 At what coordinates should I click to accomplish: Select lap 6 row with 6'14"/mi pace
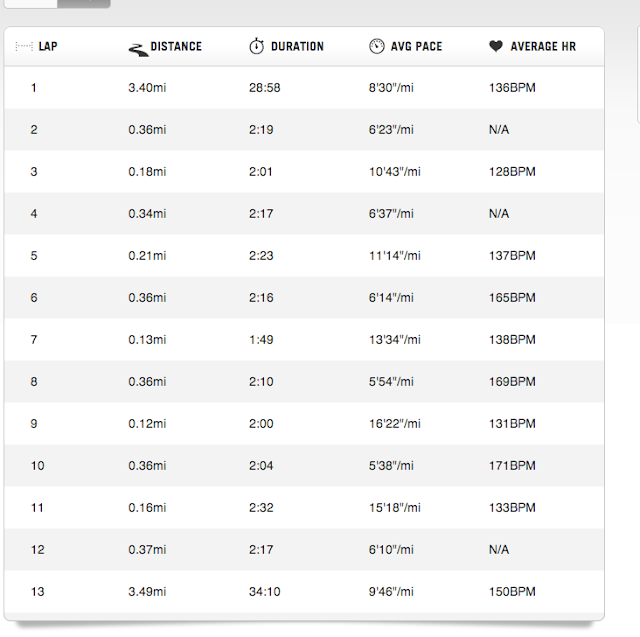pos(304,297)
